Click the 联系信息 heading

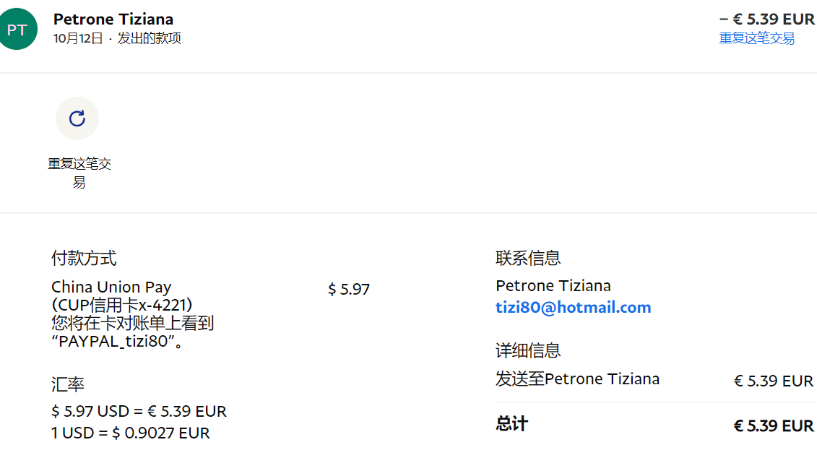coord(528,258)
